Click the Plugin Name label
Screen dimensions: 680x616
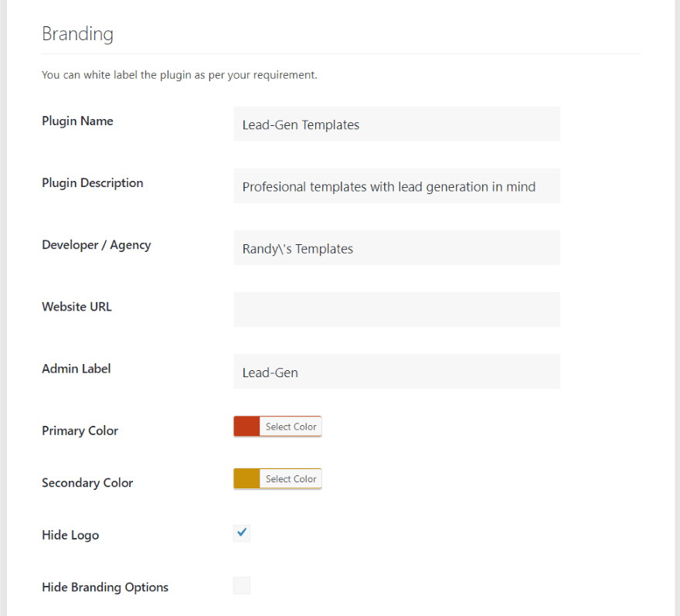pyautogui.click(x=77, y=121)
